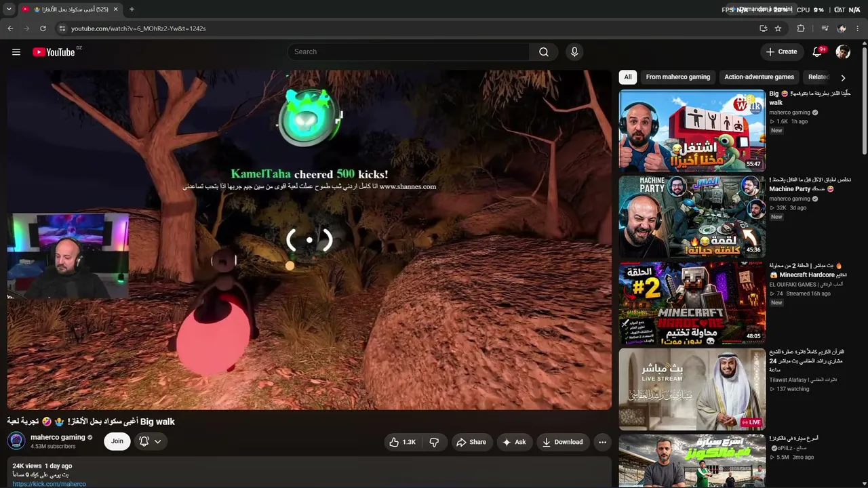Image resolution: width=868 pixels, height=488 pixels.
Task: Open Chrome three-dot menu
Action: (858, 28)
